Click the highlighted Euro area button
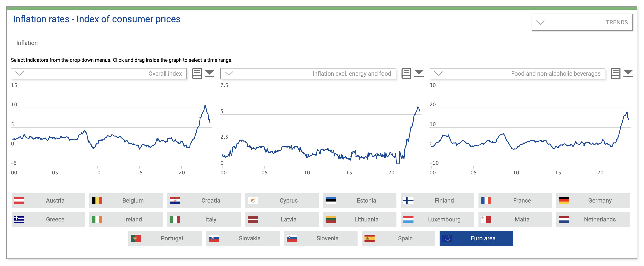Viewport: 644px width, 266px height. pyautogui.click(x=476, y=238)
